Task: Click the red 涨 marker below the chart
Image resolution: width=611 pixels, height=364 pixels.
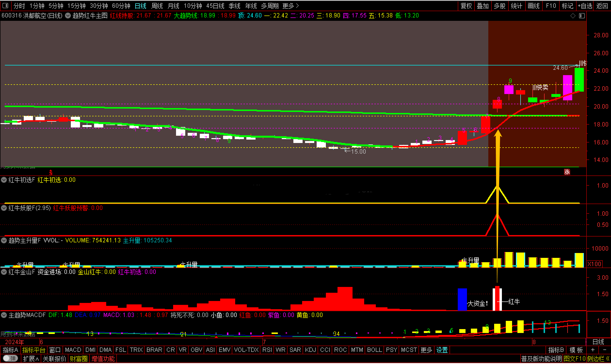Action: point(567,172)
